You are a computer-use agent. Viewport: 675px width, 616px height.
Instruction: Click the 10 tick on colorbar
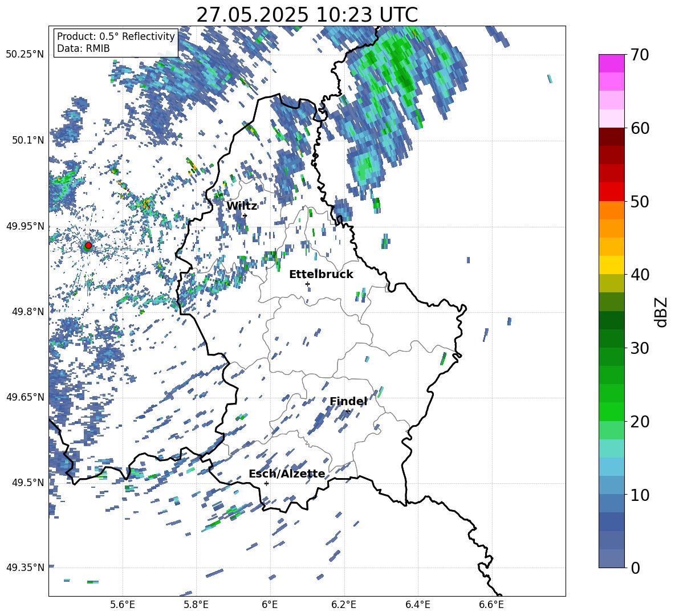point(640,495)
